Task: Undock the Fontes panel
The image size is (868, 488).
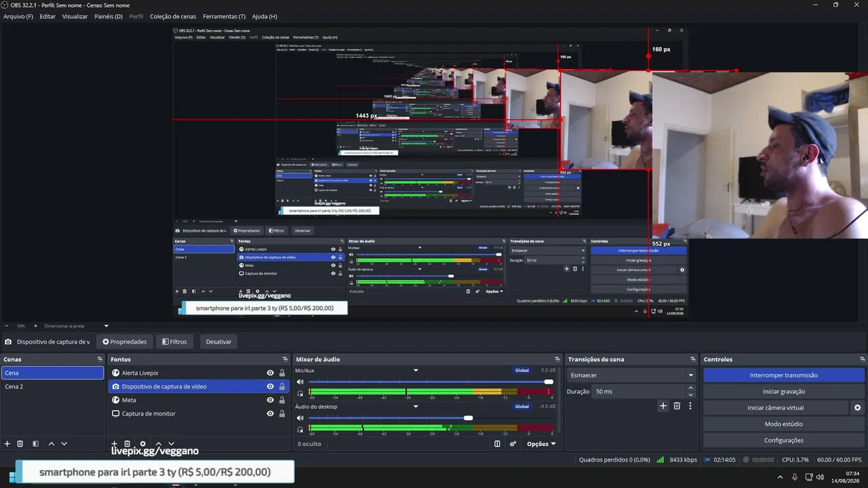Action: click(x=285, y=359)
